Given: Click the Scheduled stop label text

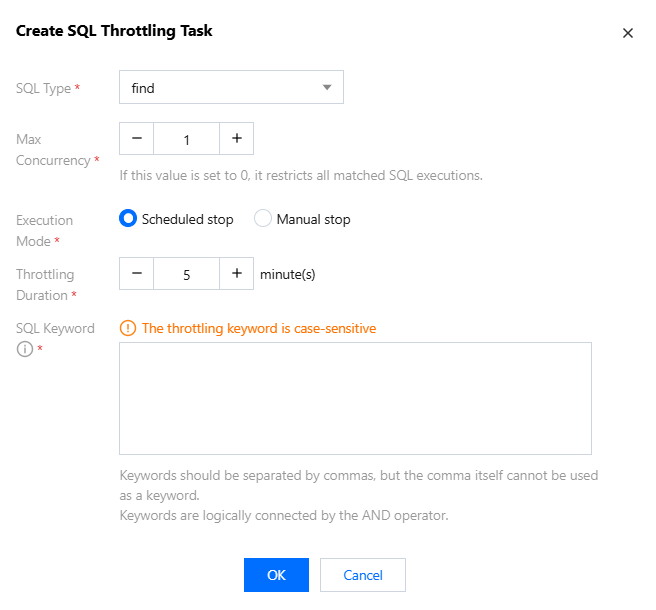Looking at the screenshot, I should [187, 219].
